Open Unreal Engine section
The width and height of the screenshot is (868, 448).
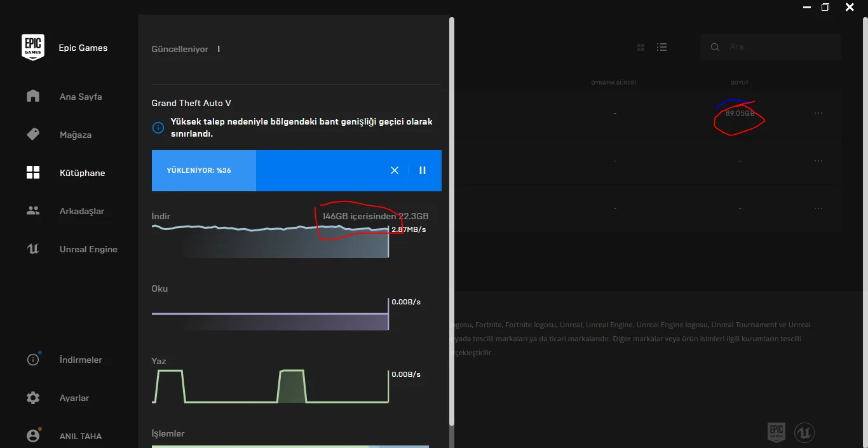[x=88, y=249]
